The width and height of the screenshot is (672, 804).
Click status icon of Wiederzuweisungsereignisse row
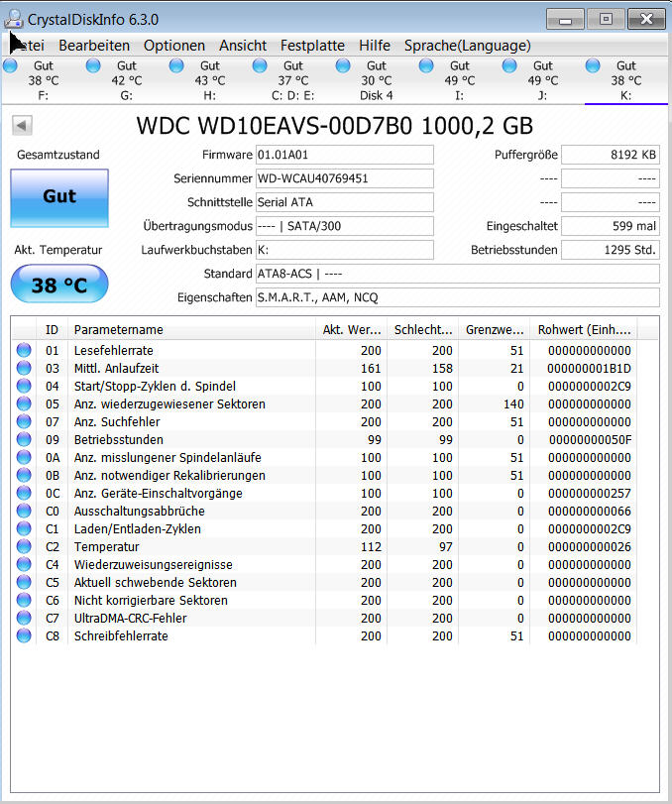24,564
